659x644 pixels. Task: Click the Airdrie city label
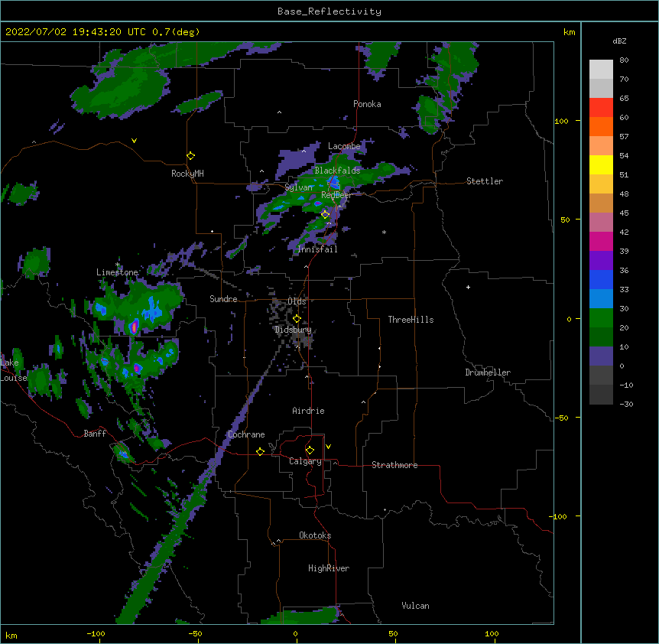(x=308, y=411)
